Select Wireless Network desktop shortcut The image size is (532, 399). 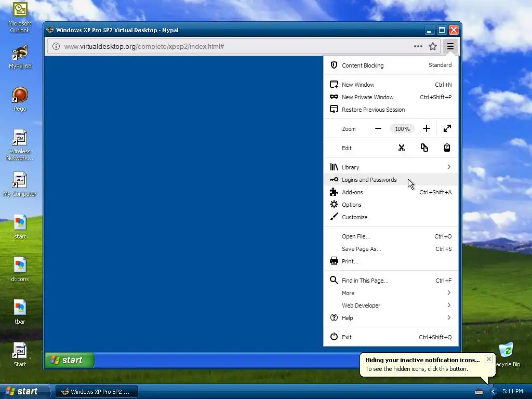pos(20,145)
